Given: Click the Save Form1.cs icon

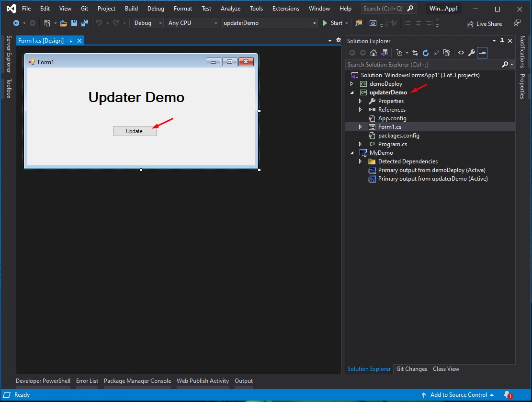Looking at the screenshot, I should coord(74,23).
